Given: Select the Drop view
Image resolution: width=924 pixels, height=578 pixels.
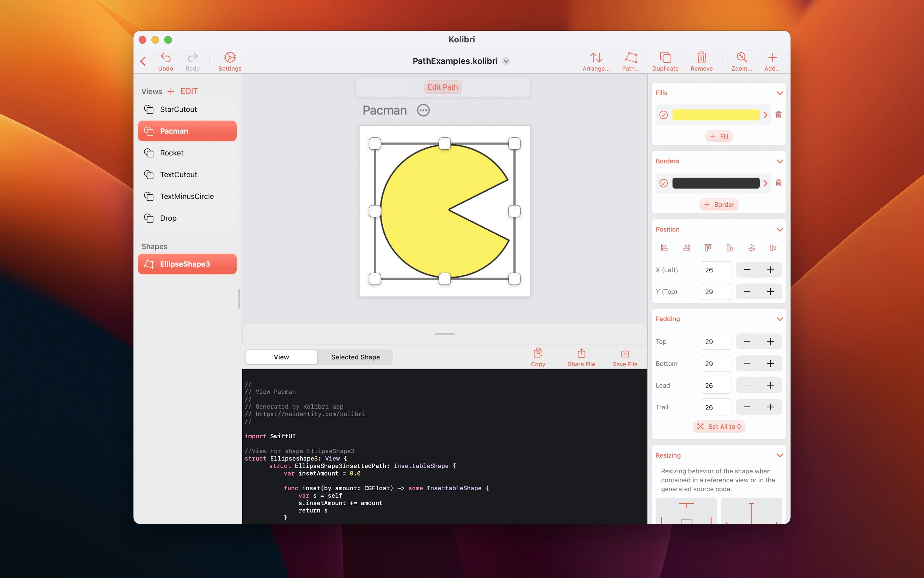Looking at the screenshot, I should [x=187, y=218].
